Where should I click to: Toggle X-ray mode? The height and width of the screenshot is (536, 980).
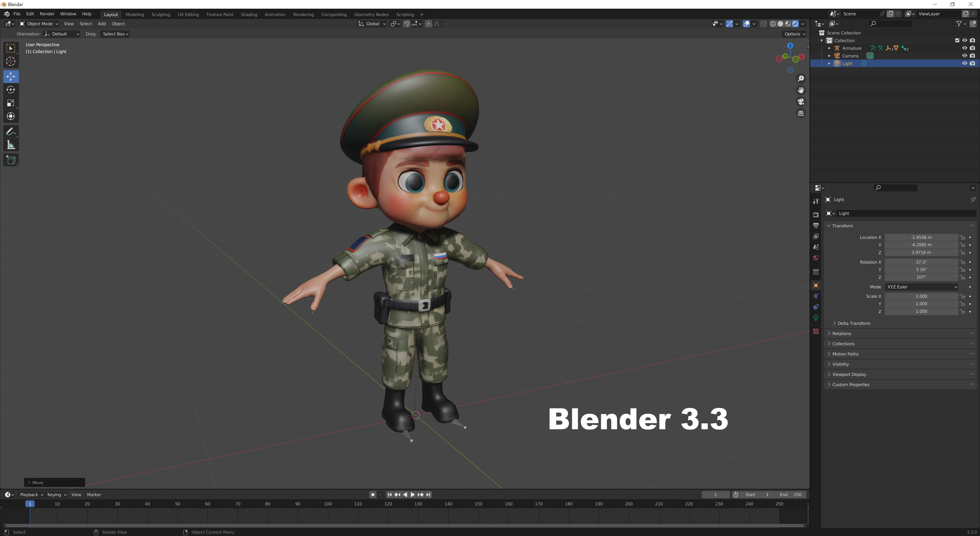tap(763, 24)
